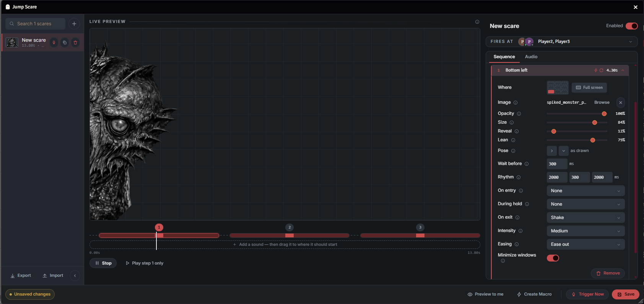Click the Trigger Now button
This screenshot has width=644, height=304.
click(587, 294)
